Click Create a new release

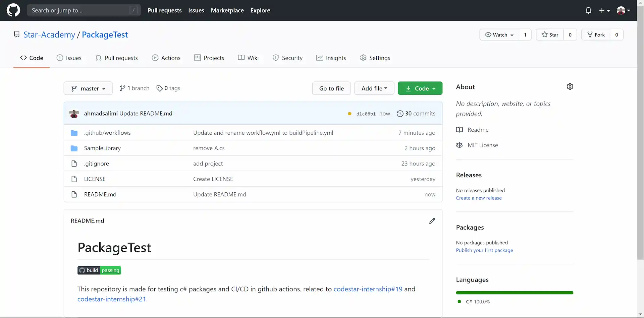[x=479, y=198]
